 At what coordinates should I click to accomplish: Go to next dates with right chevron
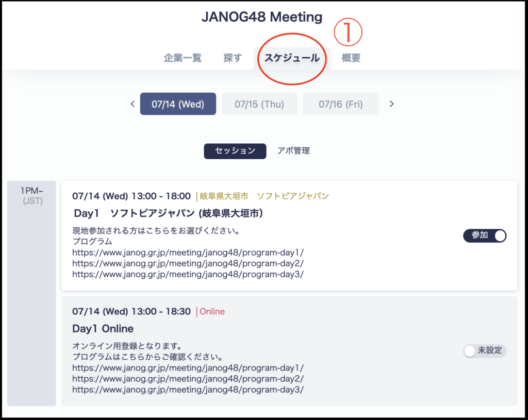pos(391,104)
